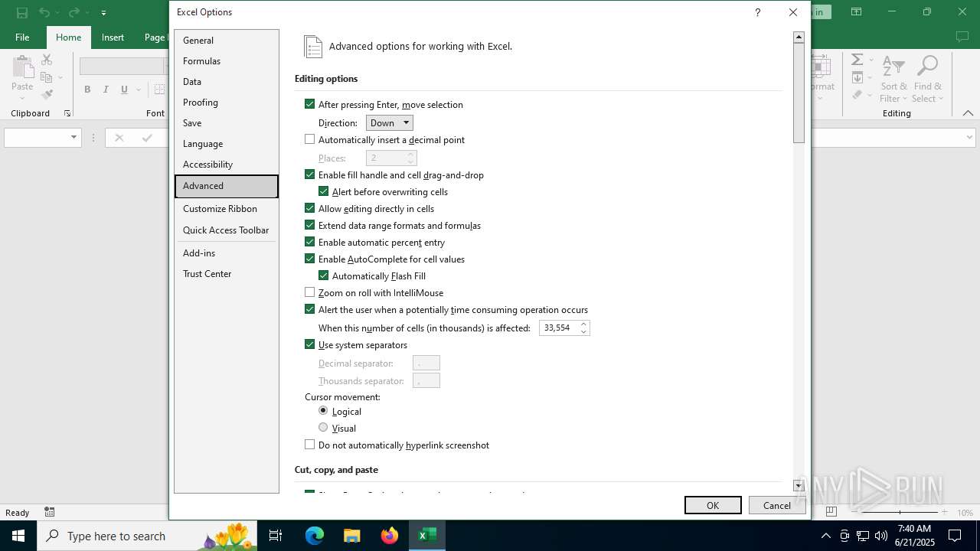Click the Clear eraser icon
The width and height of the screenshot is (980, 551).
[x=857, y=95]
